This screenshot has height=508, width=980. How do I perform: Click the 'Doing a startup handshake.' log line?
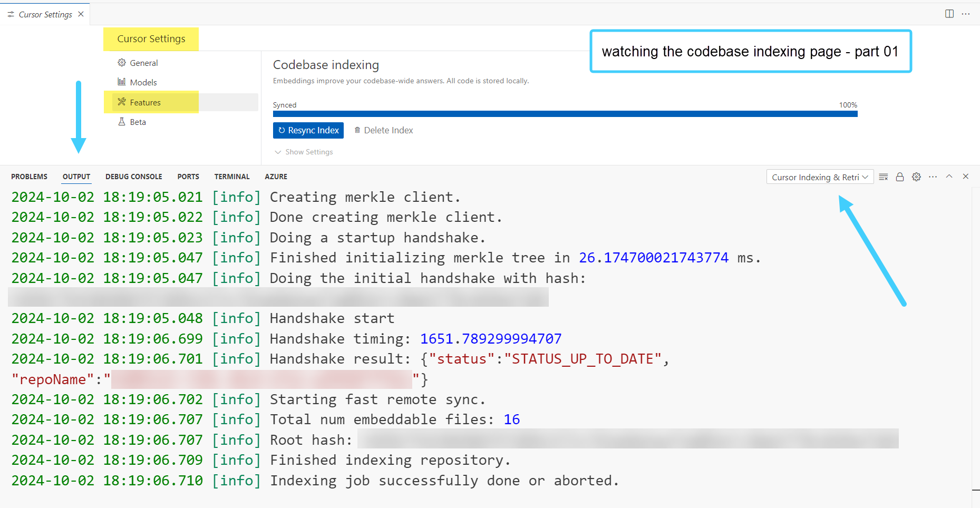[377, 238]
